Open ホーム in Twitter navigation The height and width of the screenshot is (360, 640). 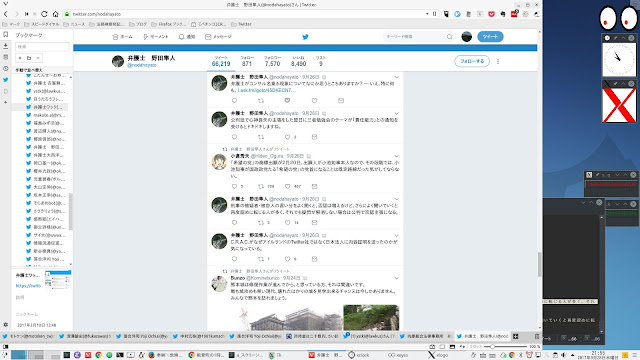[x=122, y=37]
